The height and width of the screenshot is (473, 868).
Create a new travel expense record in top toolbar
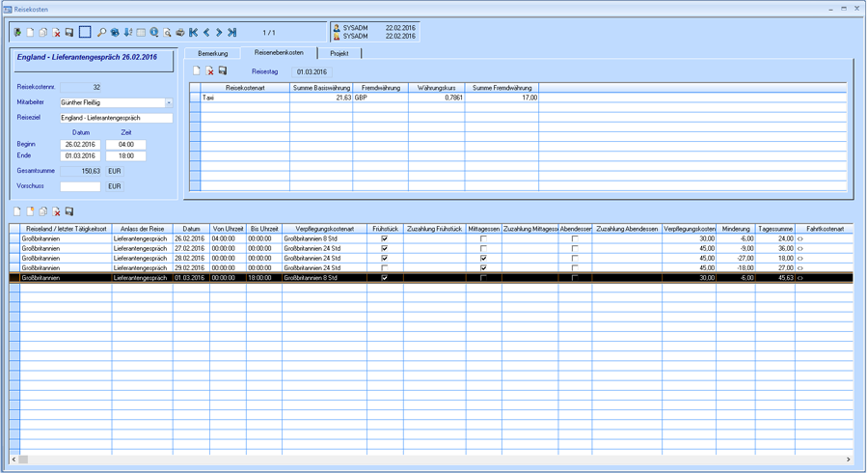click(x=31, y=33)
